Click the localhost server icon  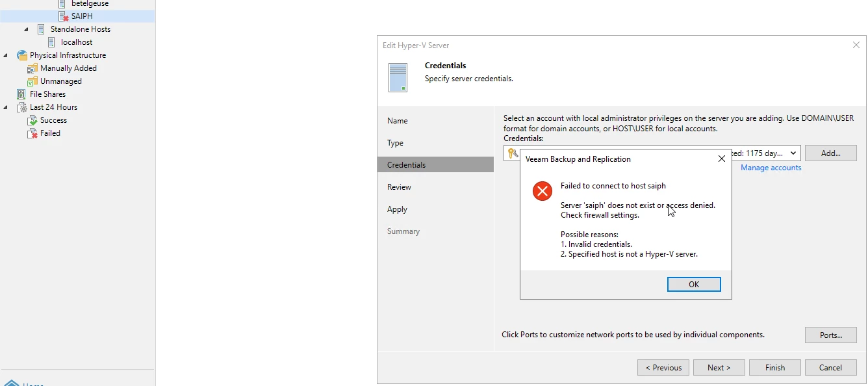point(51,42)
